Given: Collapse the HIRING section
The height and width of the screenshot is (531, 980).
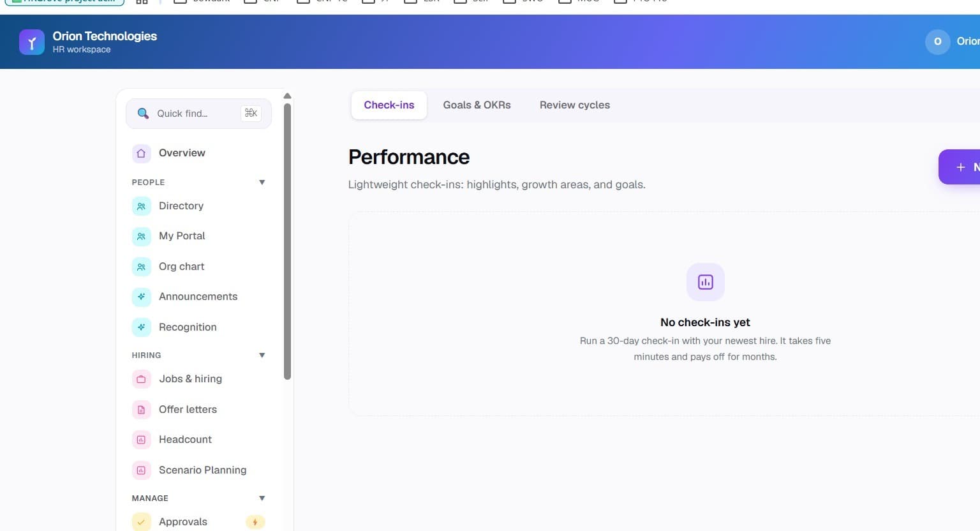Looking at the screenshot, I should coord(262,355).
